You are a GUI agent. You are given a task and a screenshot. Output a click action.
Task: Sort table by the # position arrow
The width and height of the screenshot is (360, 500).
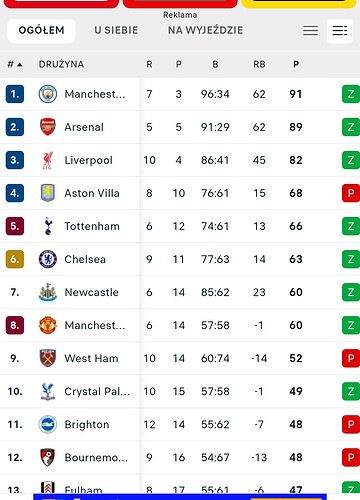point(15,64)
